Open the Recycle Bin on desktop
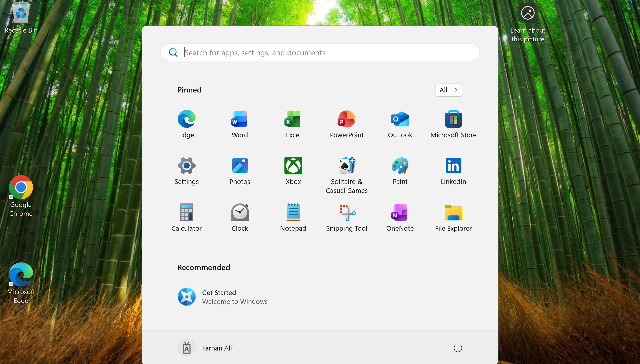Screen dimensions: 640x364 point(21,18)
